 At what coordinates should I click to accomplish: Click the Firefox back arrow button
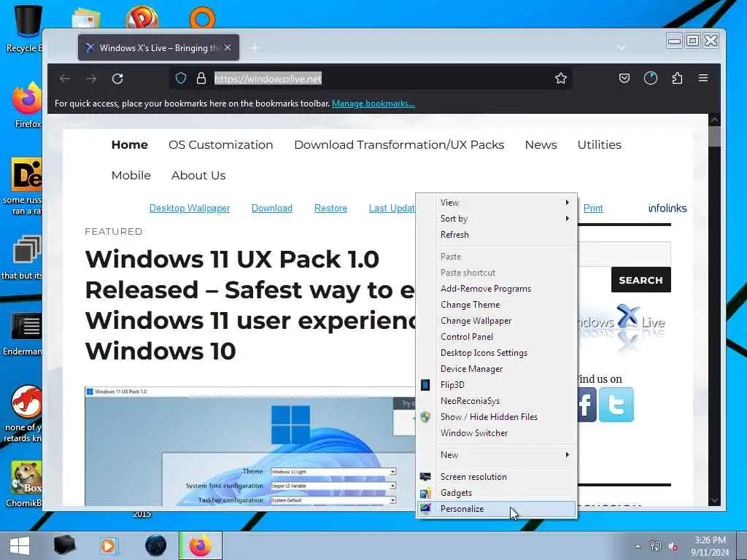[65, 79]
